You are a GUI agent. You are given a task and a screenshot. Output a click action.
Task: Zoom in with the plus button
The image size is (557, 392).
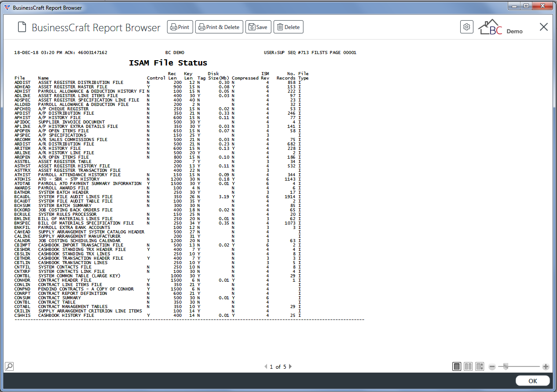tap(546, 367)
